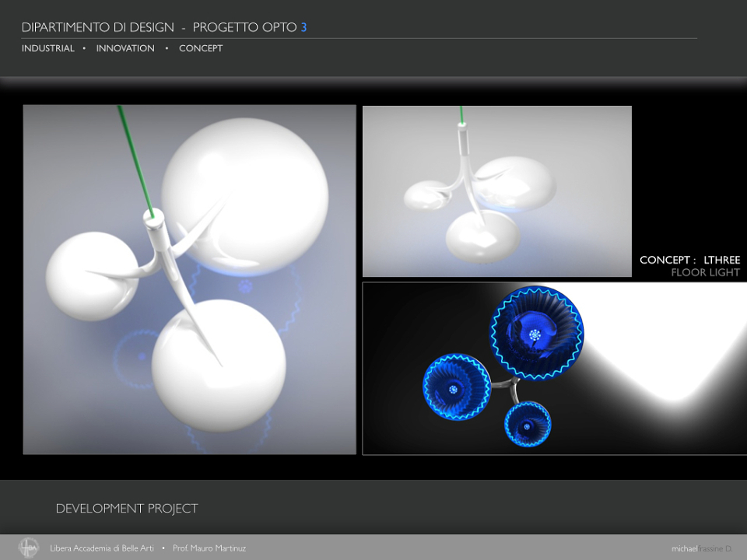Click the DEVELOPMENT PROJECT caption
The height and width of the screenshot is (560, 747).
[x=127, y=508]
